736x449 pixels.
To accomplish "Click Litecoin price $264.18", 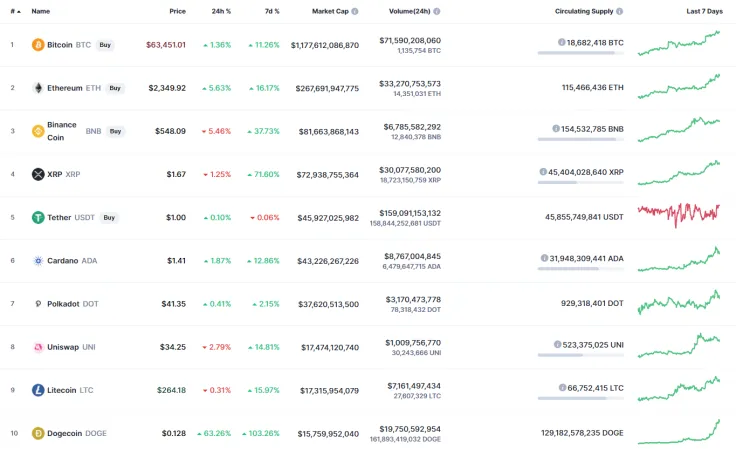I will [171, 390].
